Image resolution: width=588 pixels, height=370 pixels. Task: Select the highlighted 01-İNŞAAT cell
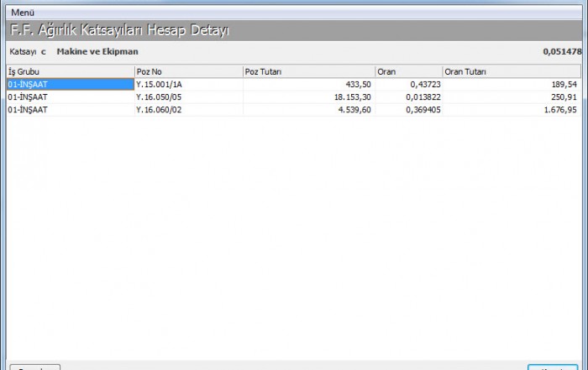71,85
